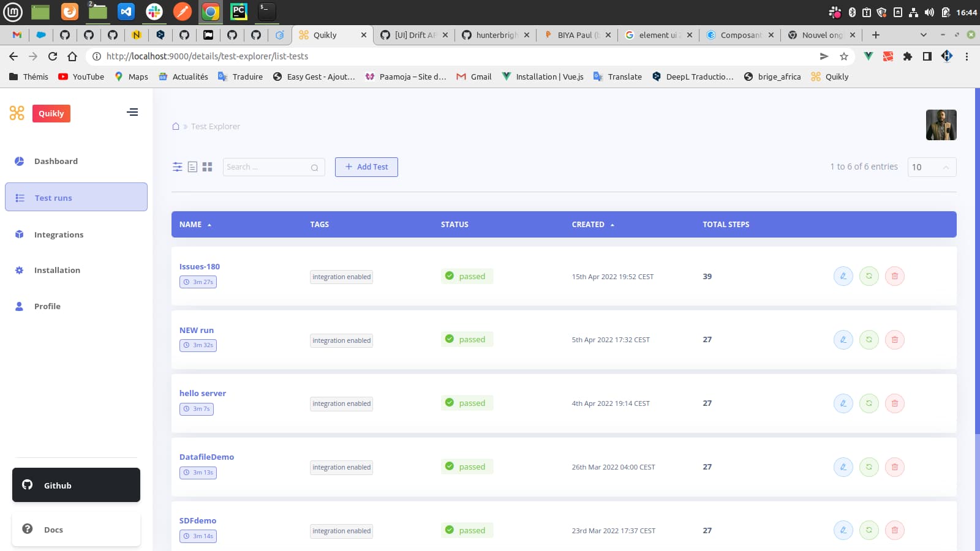
Task: Open Integrations in the sidebar
Action: pos(59,234)
